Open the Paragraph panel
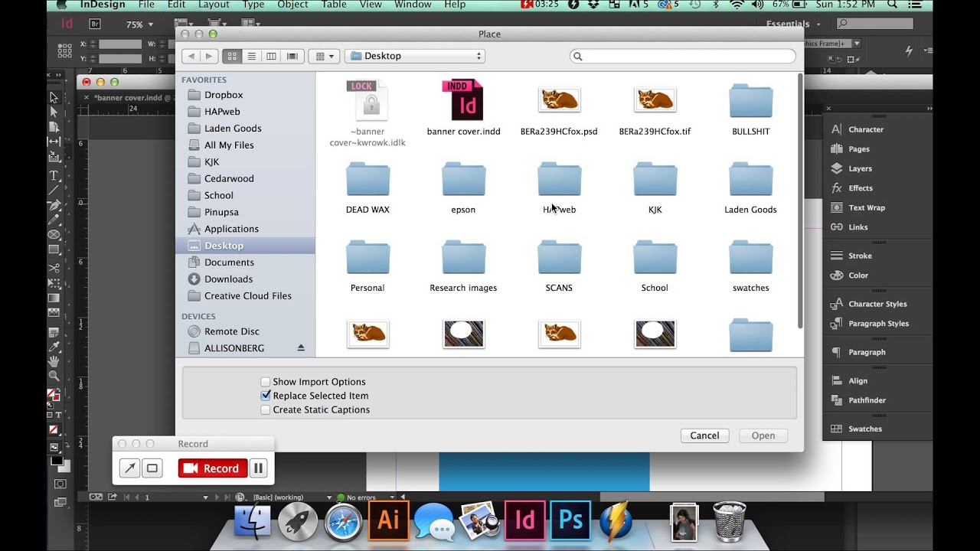980x551 pixels. point(866,352)
